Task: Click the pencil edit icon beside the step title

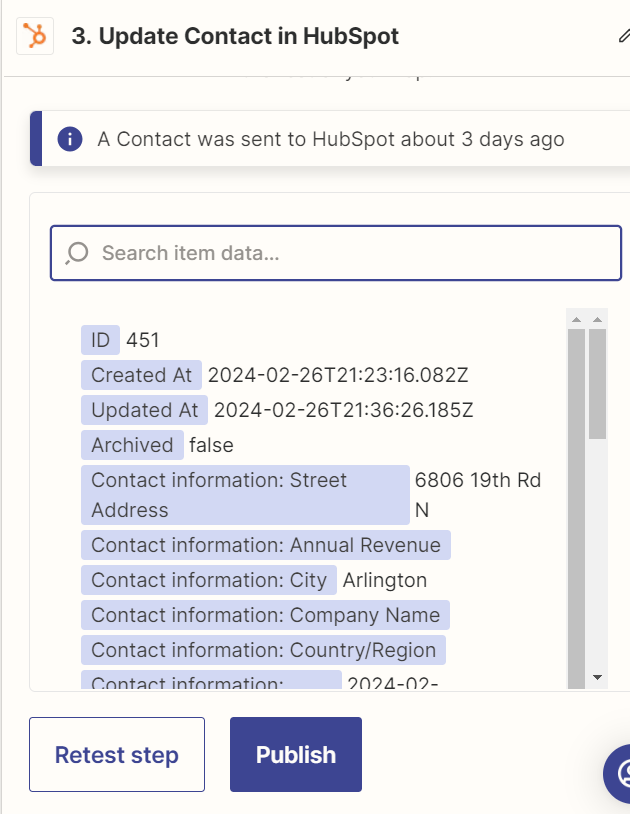Action: click(624, 35)
